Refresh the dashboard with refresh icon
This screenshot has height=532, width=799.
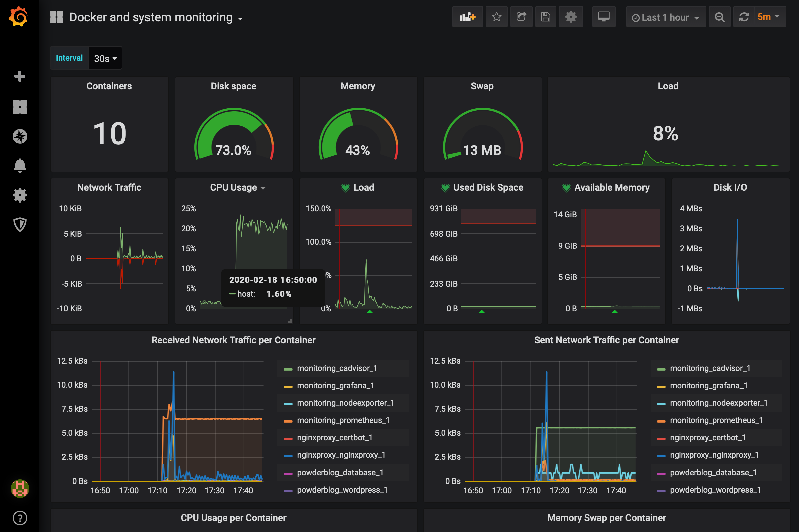[x=744, y=17]
